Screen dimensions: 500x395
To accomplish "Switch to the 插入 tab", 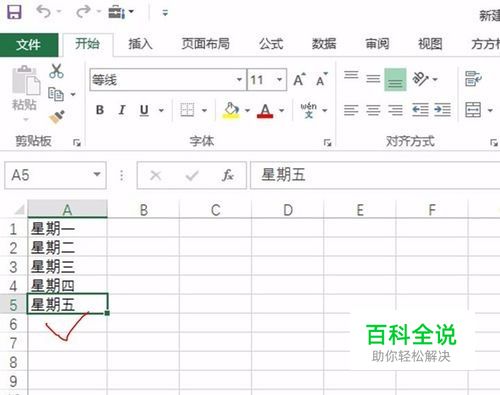I will point(140,44).
